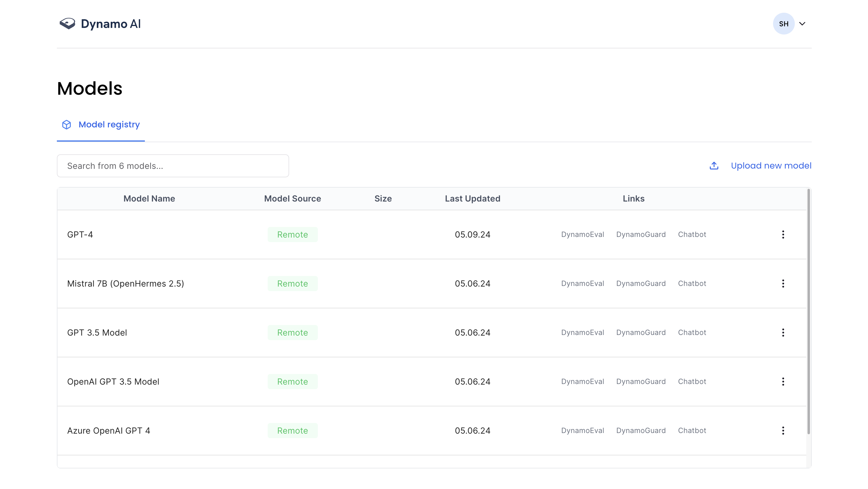Screen dimensions: 868x489
Task: Click the Last Updated column header
Action: coord(472,199)
